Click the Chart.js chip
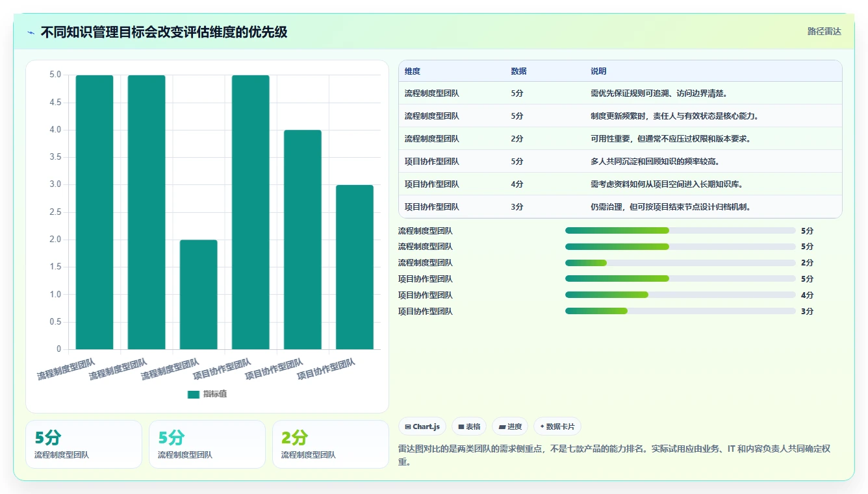 pyautogui.click(x=422, y=426)
